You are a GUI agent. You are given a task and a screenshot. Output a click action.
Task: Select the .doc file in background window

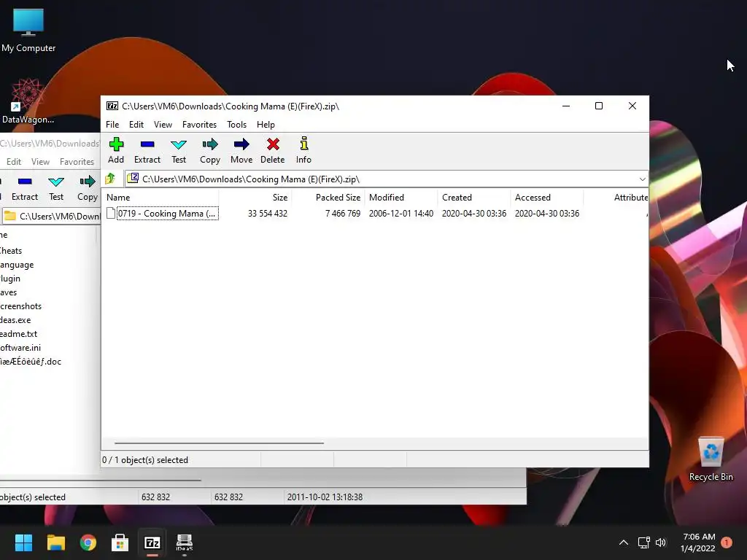pyautogui.click(x=31, y=362)
